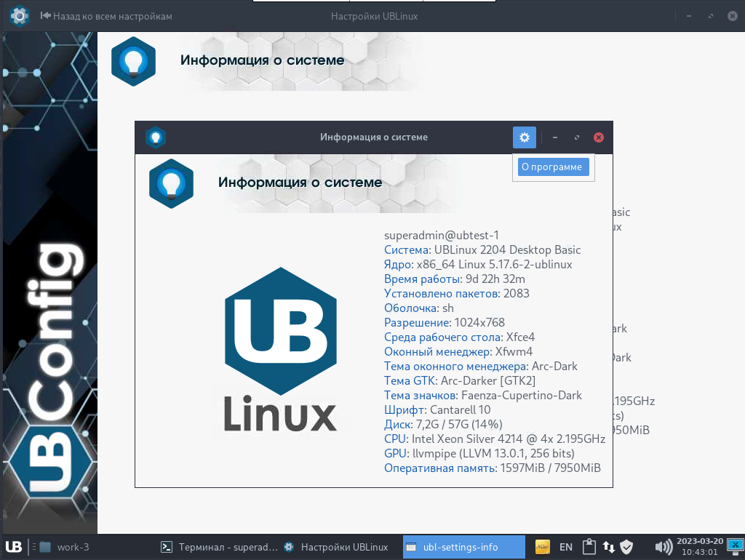Open the work-3 folder in the taskbar
Image resolution: width=745 pixels, height=560 pixels.
(x=64, y=547)
